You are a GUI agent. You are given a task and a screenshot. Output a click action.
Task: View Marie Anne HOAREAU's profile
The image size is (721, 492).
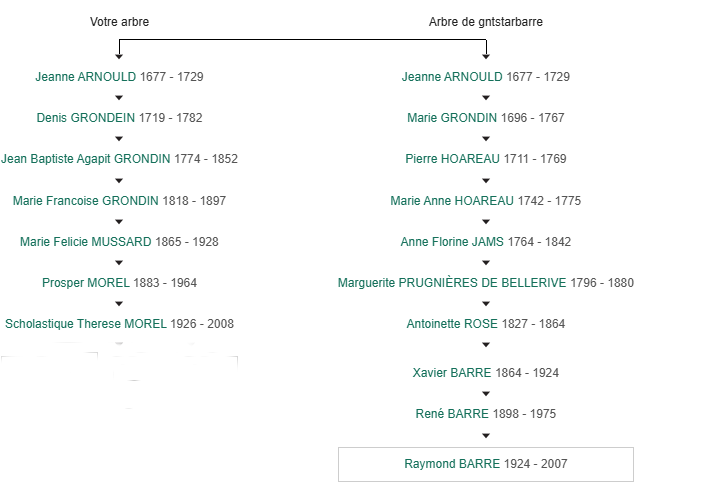tap(452, 201)
